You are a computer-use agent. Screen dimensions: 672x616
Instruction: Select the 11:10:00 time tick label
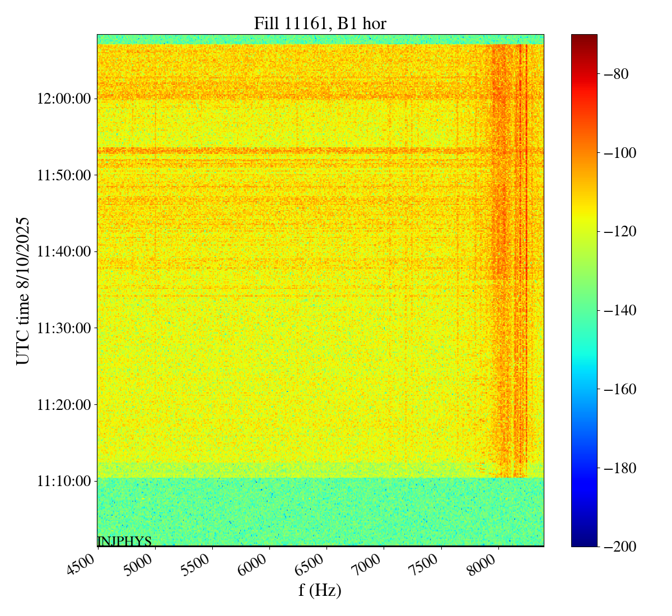(x=63, y=481)
